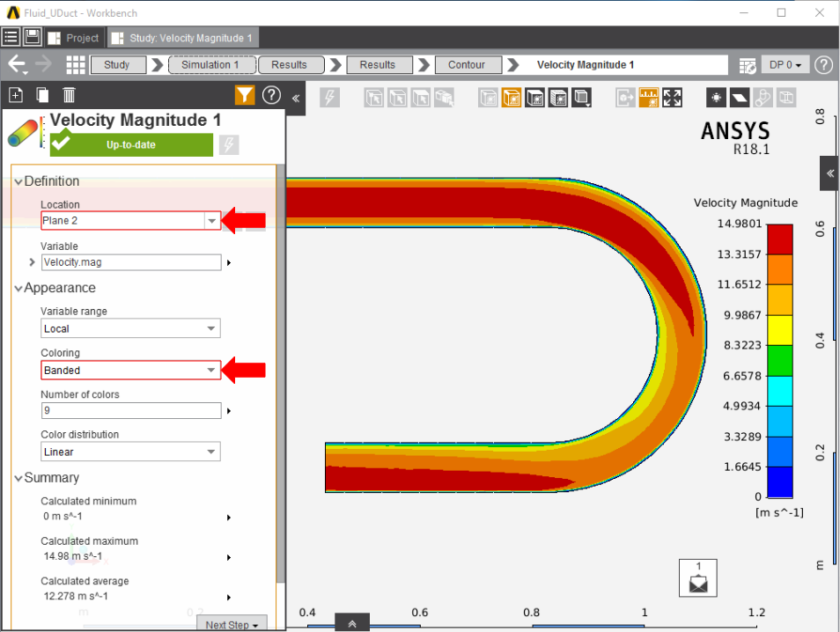840x632 pixels.
Task: Open the hamburger main menu
Action: pyautogui.click(x=11, y=37)
